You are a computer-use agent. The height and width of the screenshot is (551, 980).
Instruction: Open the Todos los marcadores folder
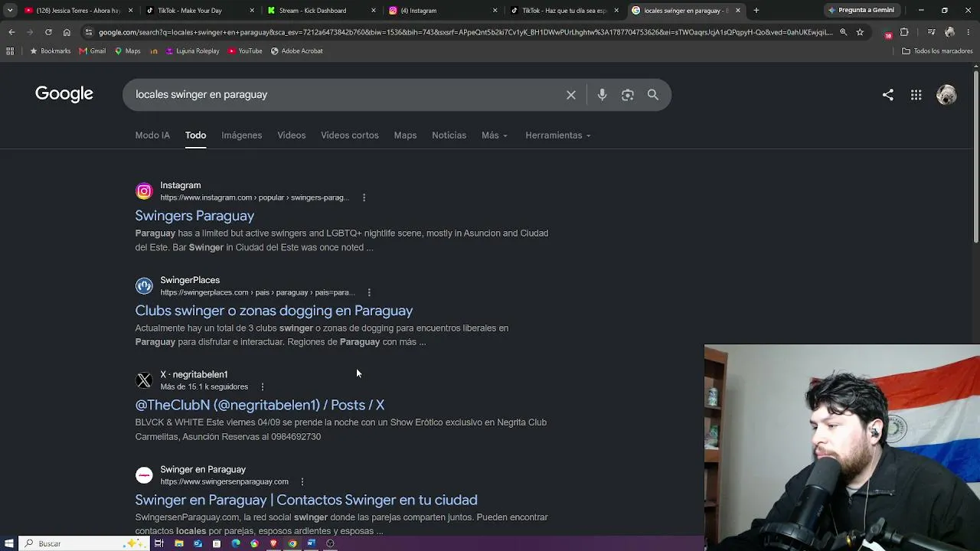tap(937, 51)
